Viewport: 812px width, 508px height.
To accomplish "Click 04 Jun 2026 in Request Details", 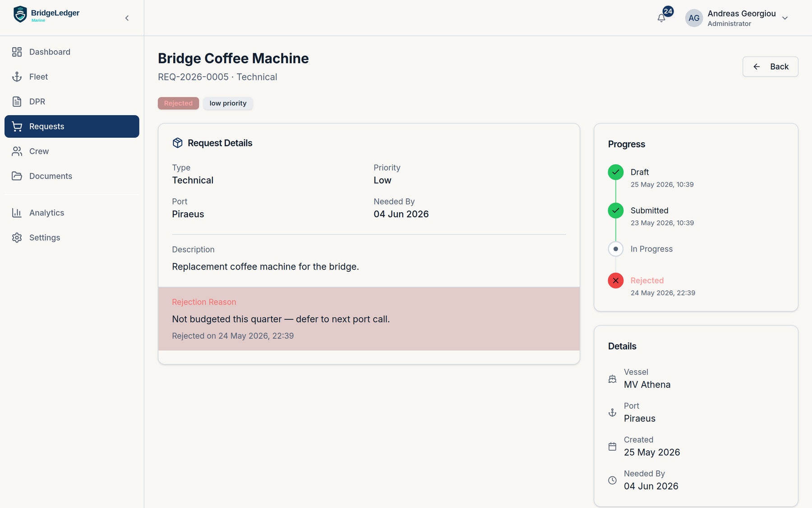I will point(401,214).
